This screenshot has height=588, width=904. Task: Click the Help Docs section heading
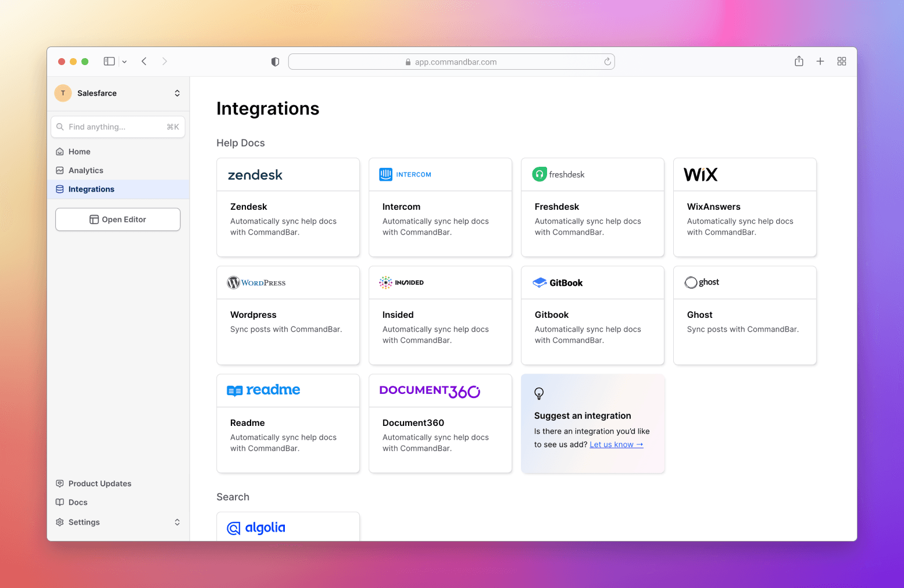(x=241, y=143)
